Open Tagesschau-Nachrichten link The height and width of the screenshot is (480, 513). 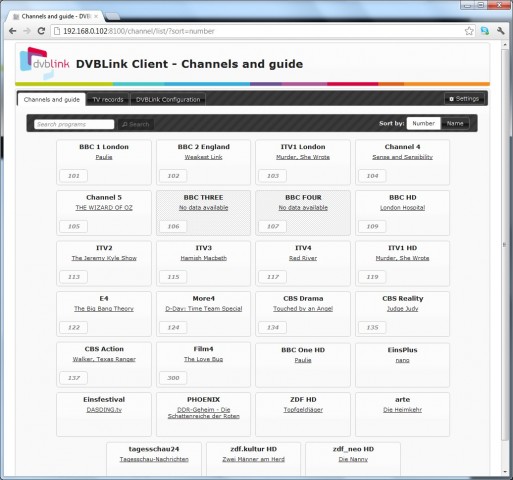tap(154, 459)
